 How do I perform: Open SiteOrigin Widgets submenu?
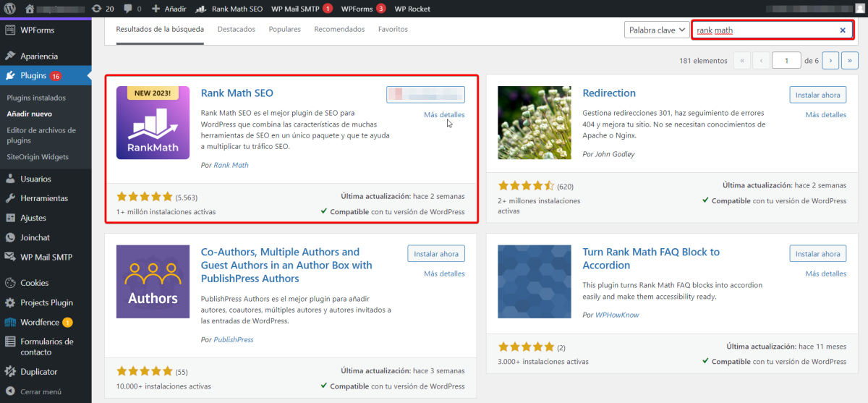tap(38, 156)
